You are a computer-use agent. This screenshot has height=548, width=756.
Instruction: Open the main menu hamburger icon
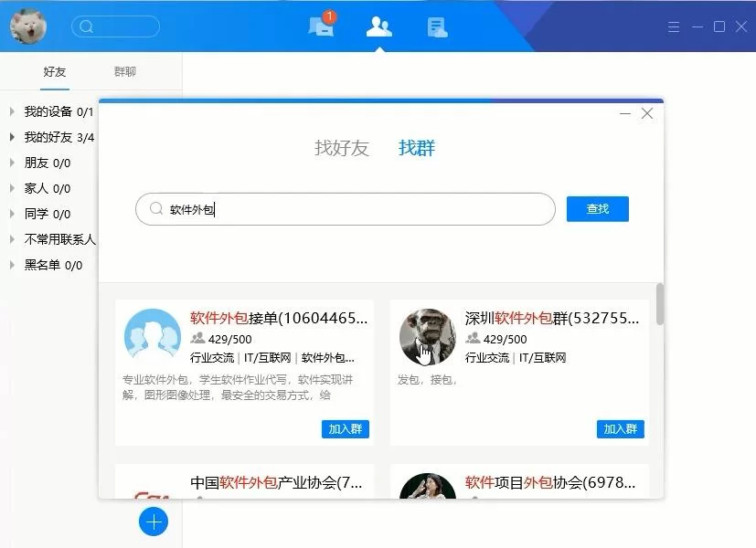tap(674, 27)
